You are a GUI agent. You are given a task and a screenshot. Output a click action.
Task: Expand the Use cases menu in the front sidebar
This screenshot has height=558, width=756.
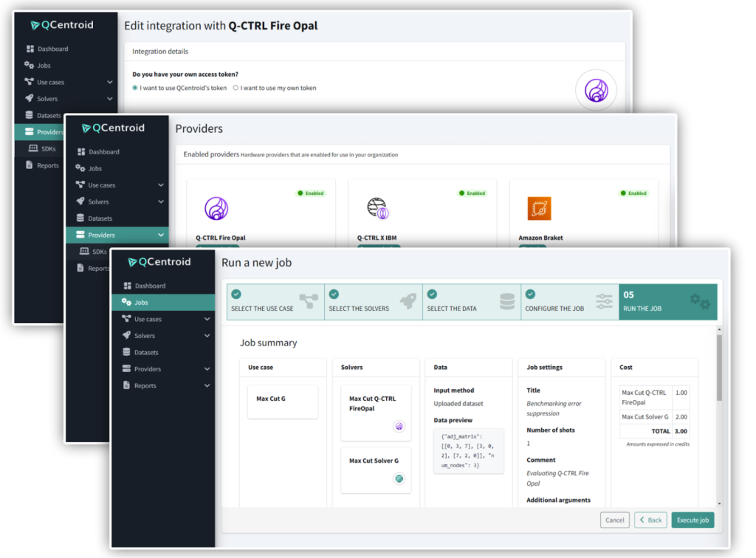207,320
